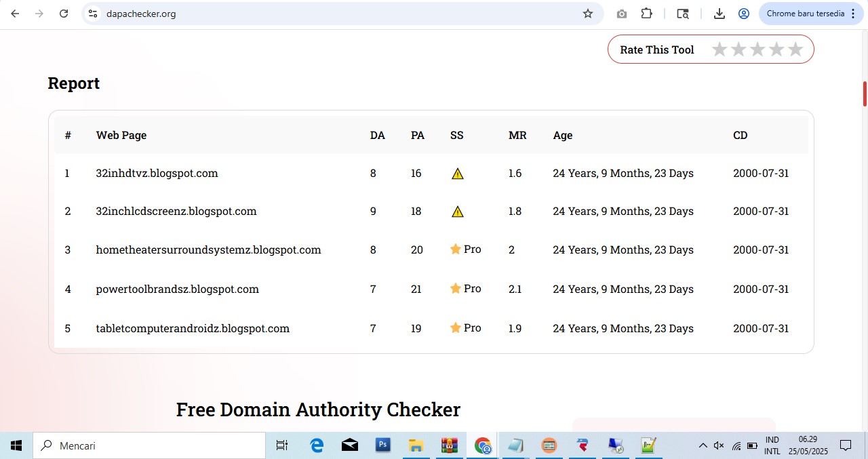Click the page vertical scrollbar thumb
This screenshot has height=459, width=868.
(865, 94)
